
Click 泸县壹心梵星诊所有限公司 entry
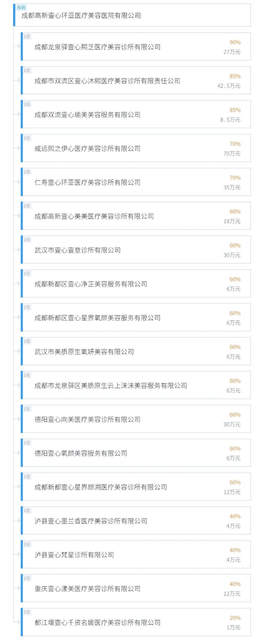point(74,555)
